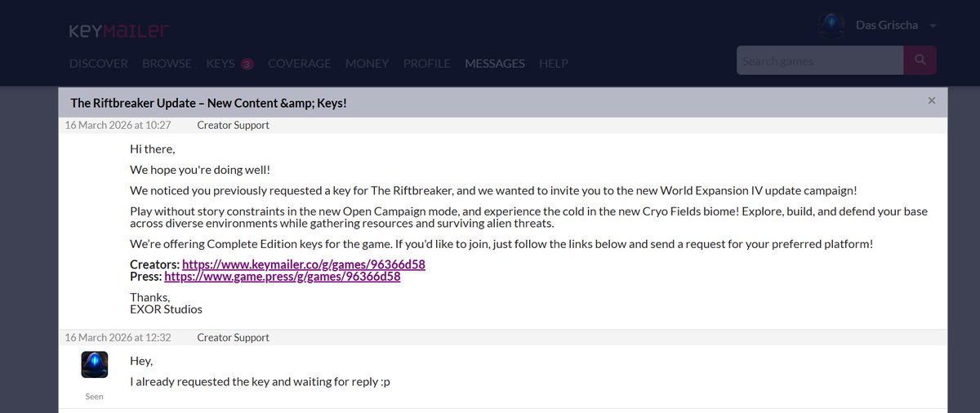Go to the Money section
The width and height of the screenshot is (980, 413).
(367, 63)
